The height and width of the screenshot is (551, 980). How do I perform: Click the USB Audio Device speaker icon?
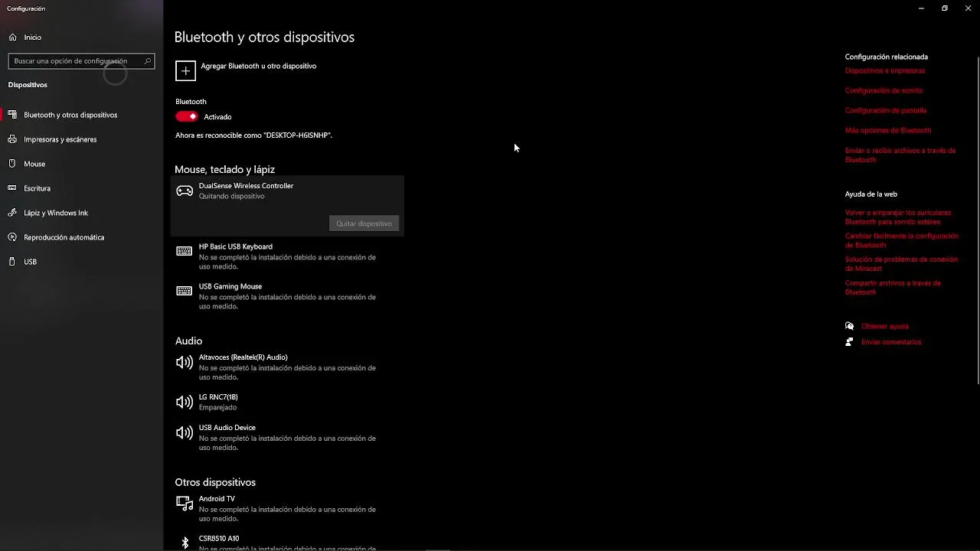tap(185, 432)
